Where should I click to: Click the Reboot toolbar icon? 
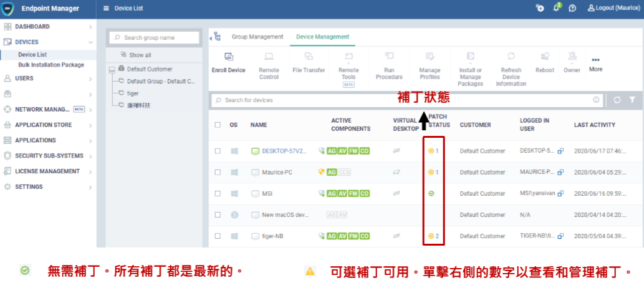[x=545, y=56]
